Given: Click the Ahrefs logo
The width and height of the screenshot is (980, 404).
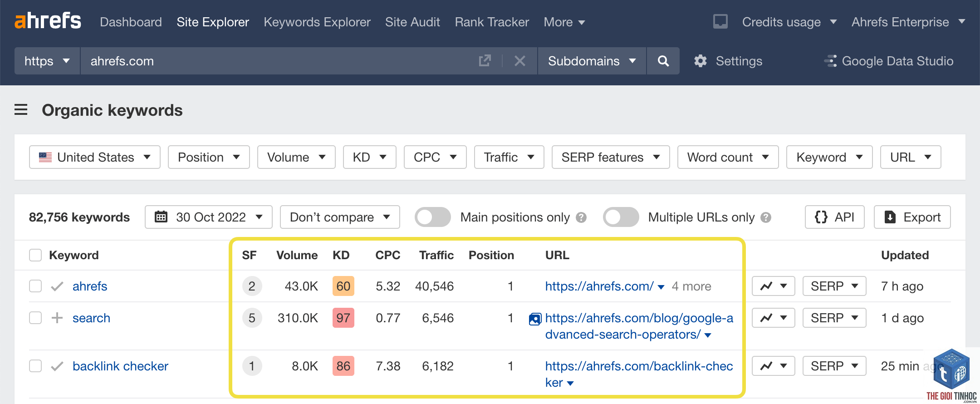Looking at the screenshot, I should (x=48, y=21).
